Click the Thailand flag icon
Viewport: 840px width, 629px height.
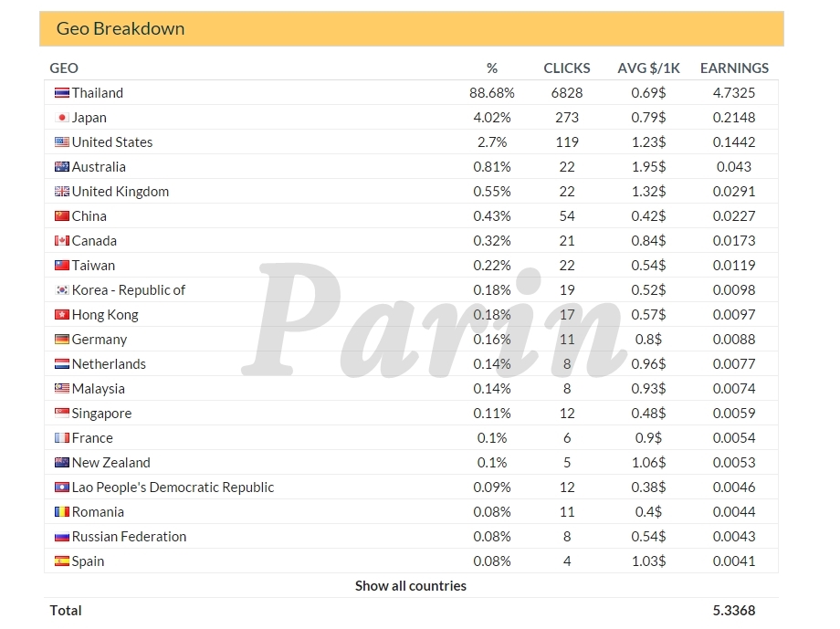click(x=62, y=93)
